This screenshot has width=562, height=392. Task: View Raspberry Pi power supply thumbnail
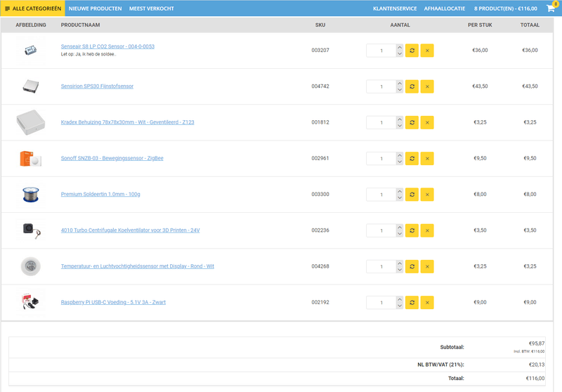pos(31,302)
